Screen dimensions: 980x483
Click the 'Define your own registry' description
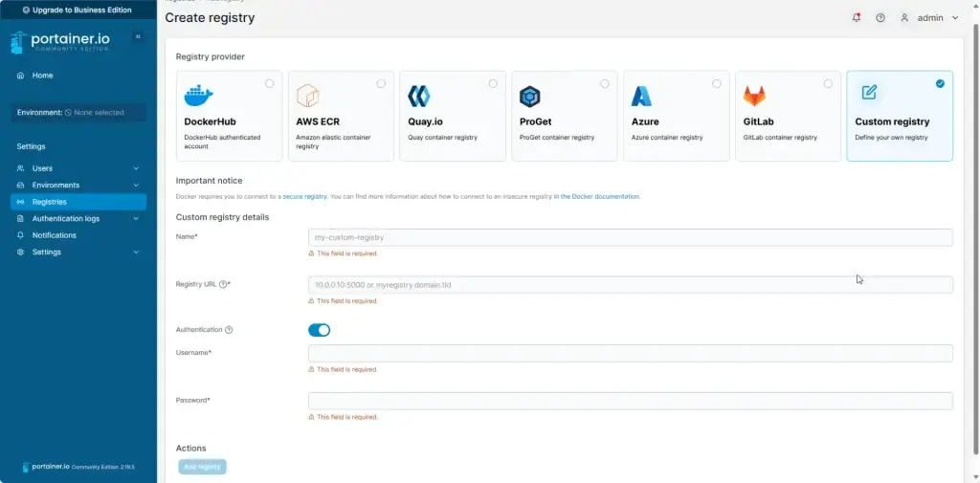coord(891,138)
